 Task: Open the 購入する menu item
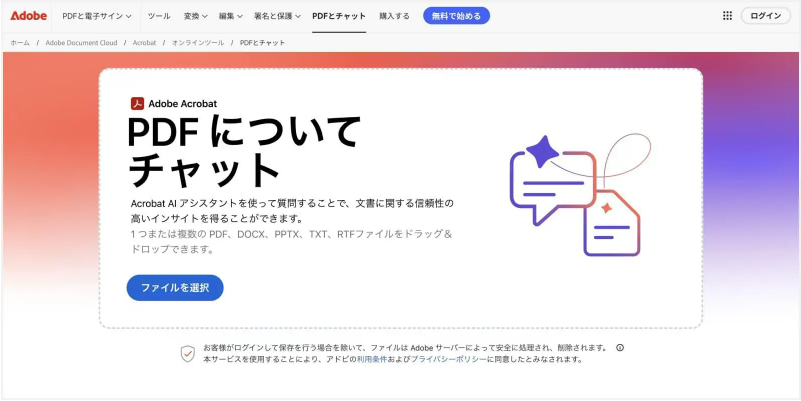click(x=394, y=16)
